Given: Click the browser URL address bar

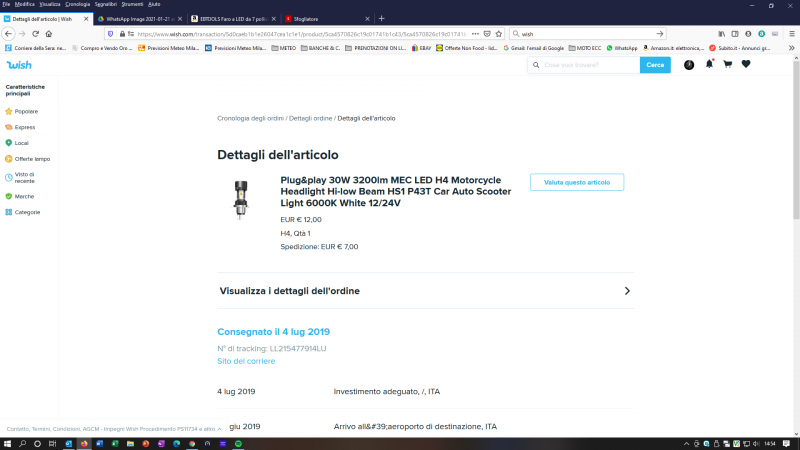Looking at the screenshot, I should tap(301, 34).
